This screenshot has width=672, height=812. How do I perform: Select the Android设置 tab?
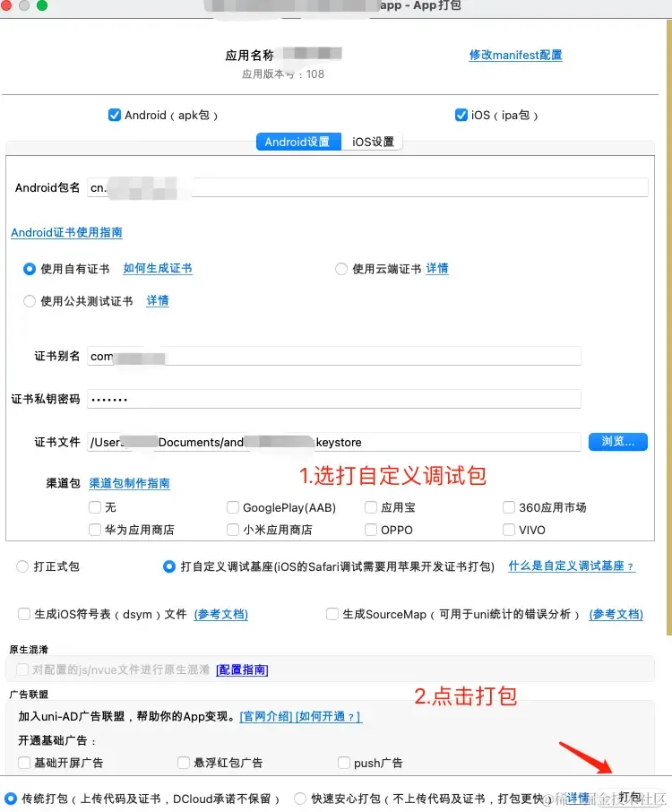tap(298, 142)
